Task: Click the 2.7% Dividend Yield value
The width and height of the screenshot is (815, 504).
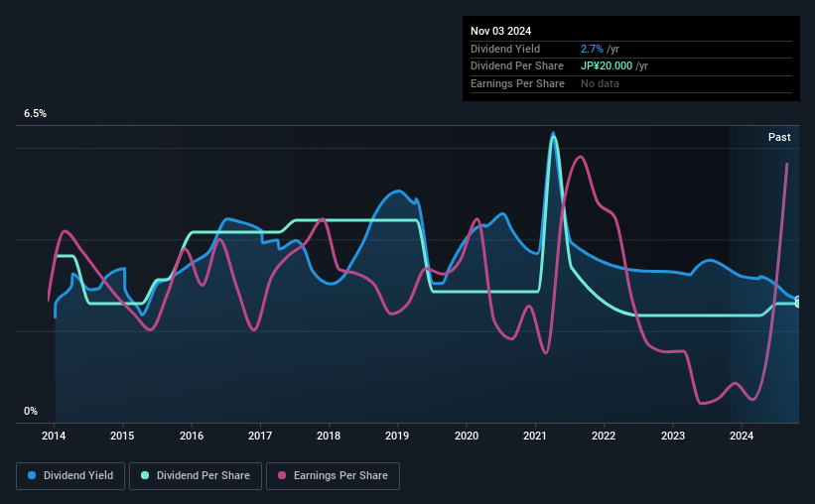Action: (592, 49)
